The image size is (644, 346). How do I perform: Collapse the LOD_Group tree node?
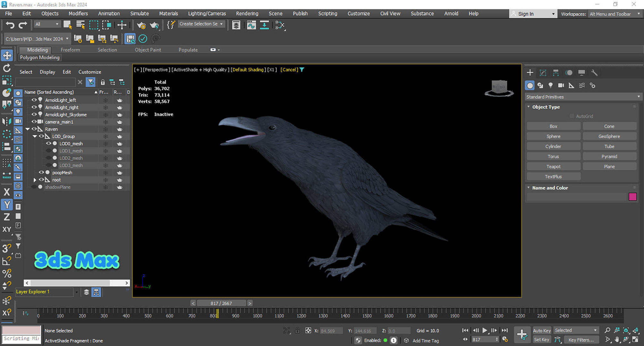click(x=35, y=136)
